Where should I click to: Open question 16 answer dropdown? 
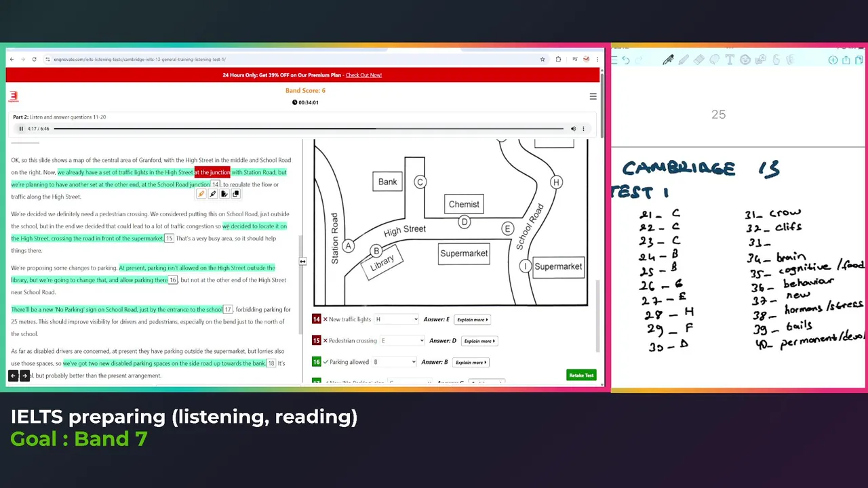click(x=394, y=362)
